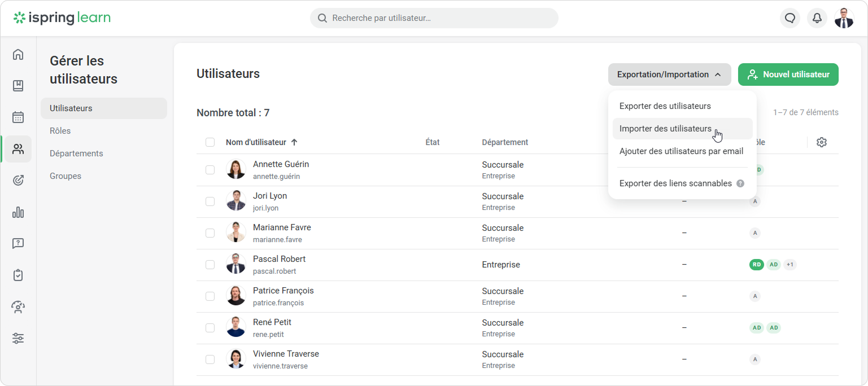Open the settings sliders icon in sidebar
868x386 pixels.
coord(18,339)
